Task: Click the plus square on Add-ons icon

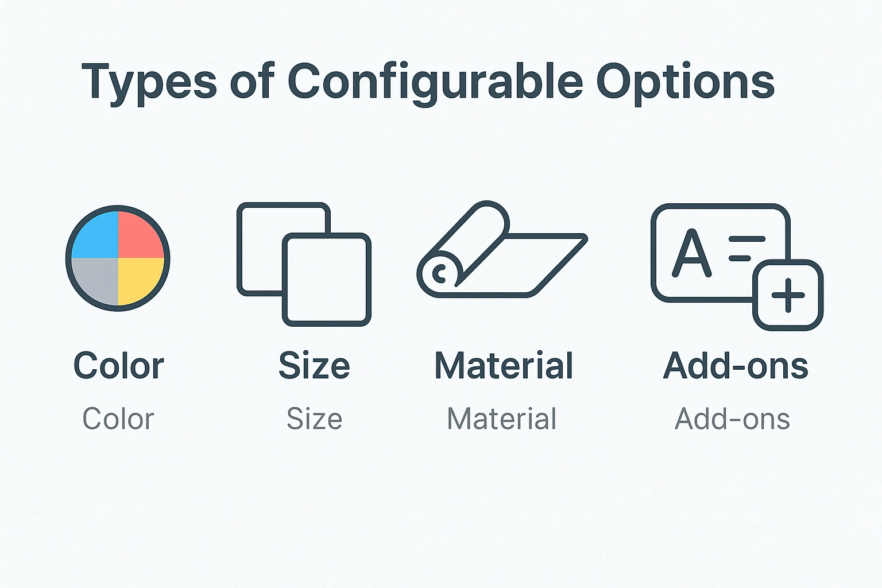Action: coord(788,295)
